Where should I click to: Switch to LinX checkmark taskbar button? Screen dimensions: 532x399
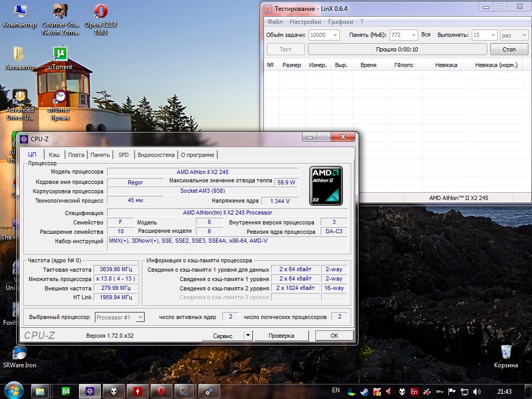[183, 392]
